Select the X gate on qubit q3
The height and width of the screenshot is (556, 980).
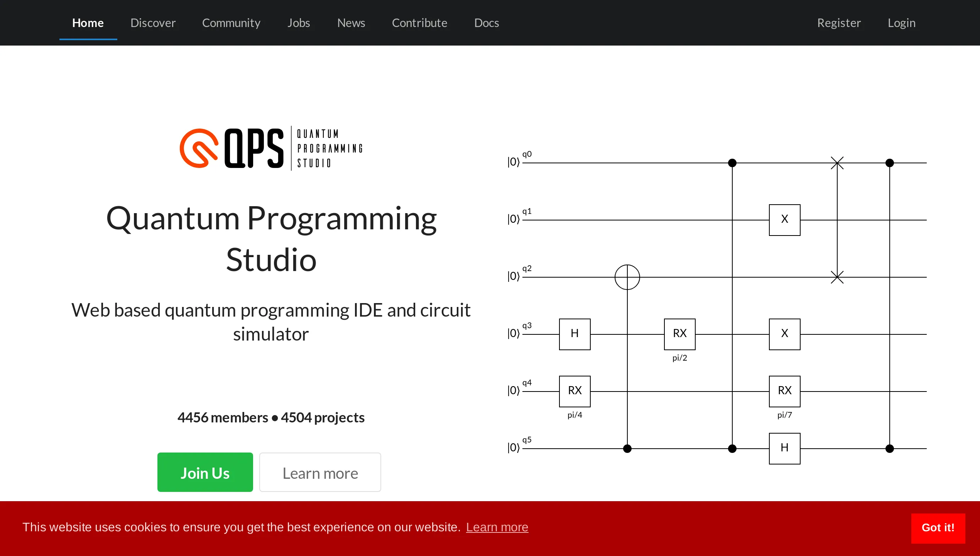[784, 334]
